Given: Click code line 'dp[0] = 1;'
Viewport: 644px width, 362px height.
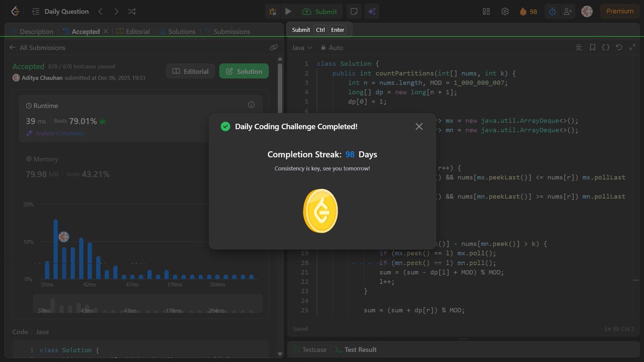Looking at the screenshot, I should click(x=368, y=102).
